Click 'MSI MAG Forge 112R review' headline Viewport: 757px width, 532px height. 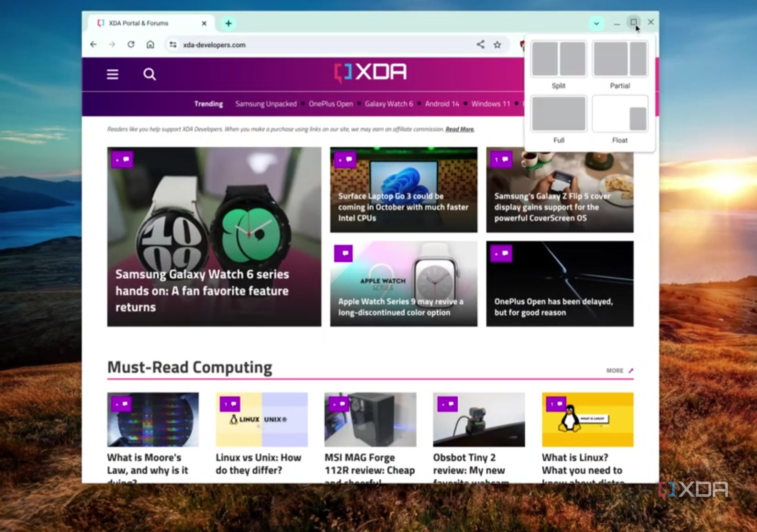[x=370, y=467]
